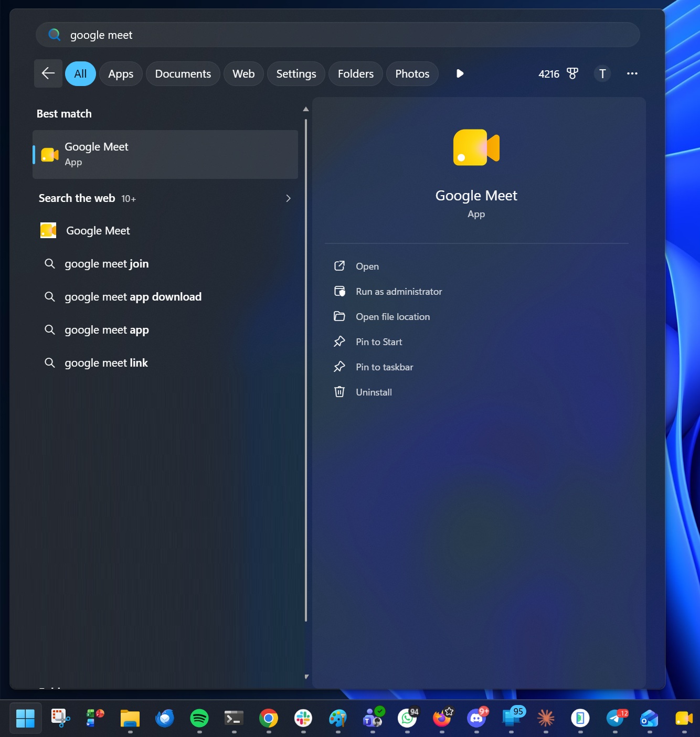Image resolution: width=700 pixels, height=737 pixels.
Task: Open Spotify from the taskbar
Action: (x=199, y=718)
